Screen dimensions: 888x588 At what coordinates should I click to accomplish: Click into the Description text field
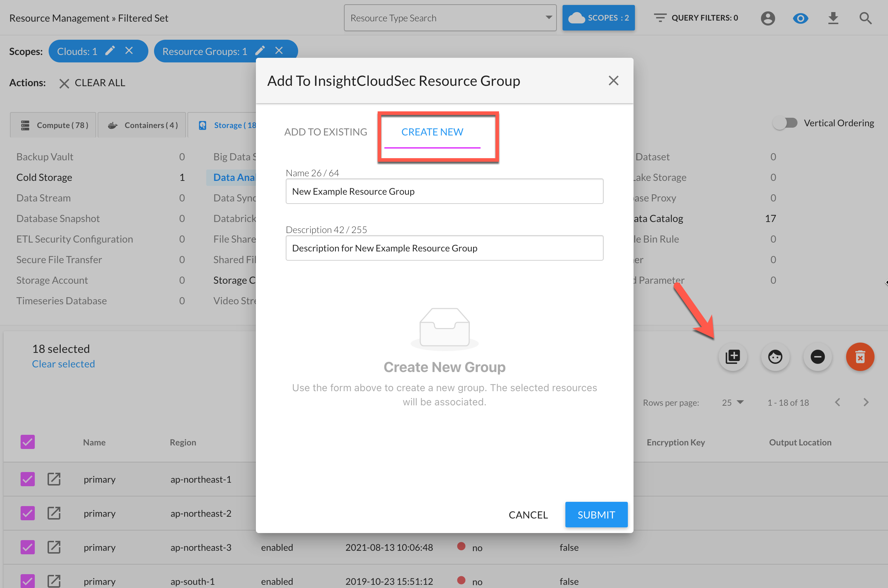click(444, 248)
